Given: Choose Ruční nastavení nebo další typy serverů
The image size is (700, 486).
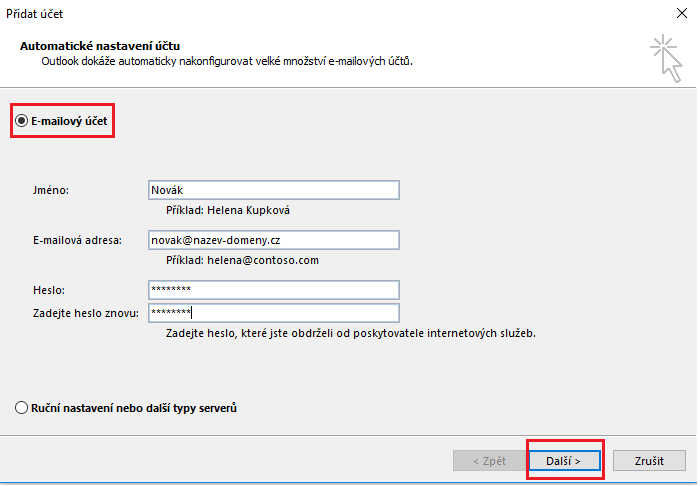Looking at the screenshot, I should (22, 408).
